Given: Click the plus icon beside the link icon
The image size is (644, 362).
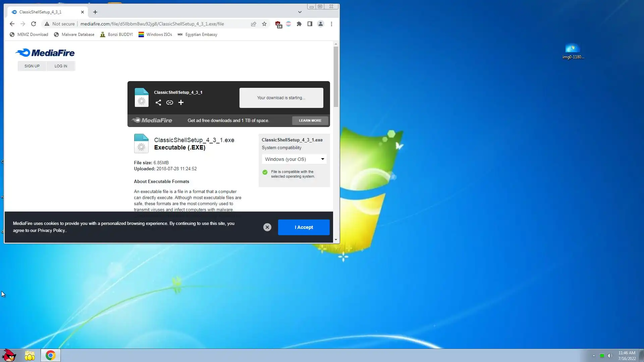Looking at the screenshot, I should click(181, 103).
